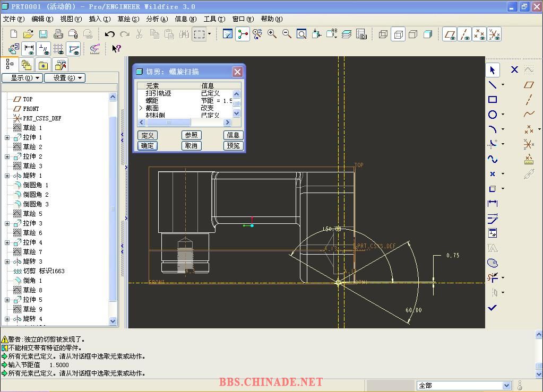The width and height of the screenshot is (543, 392).
Task: Expand the 拉伸 5 tree node
Action: 7,300
